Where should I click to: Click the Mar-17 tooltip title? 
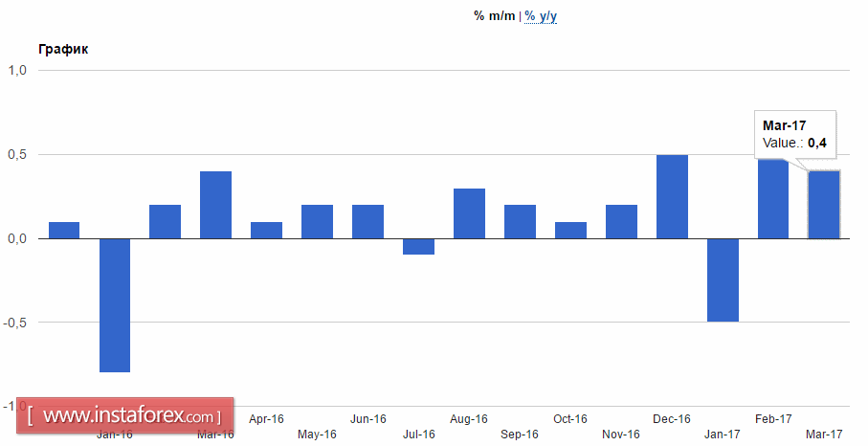click(785, 126)
